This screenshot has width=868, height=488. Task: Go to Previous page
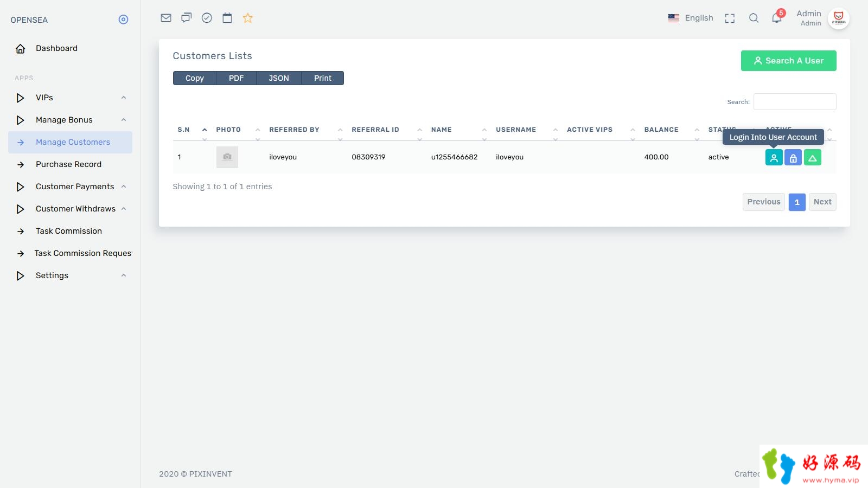[764, 202]
